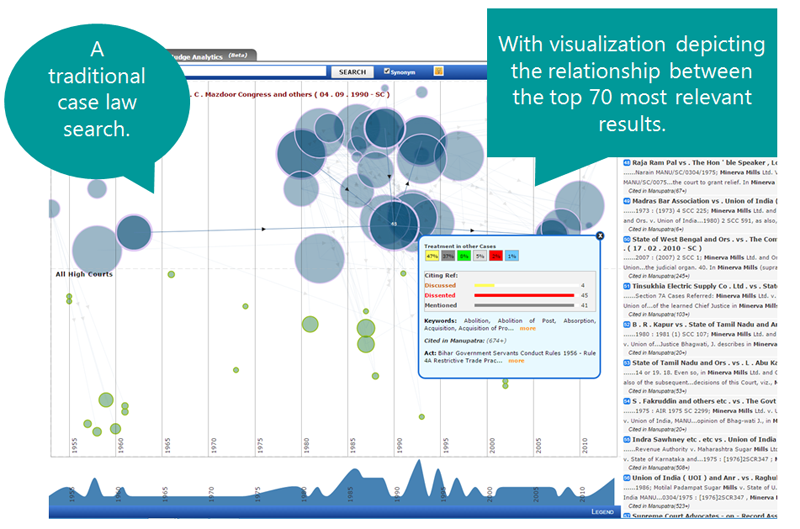Click the Discussed citing reference label

[x=440, y=286]
